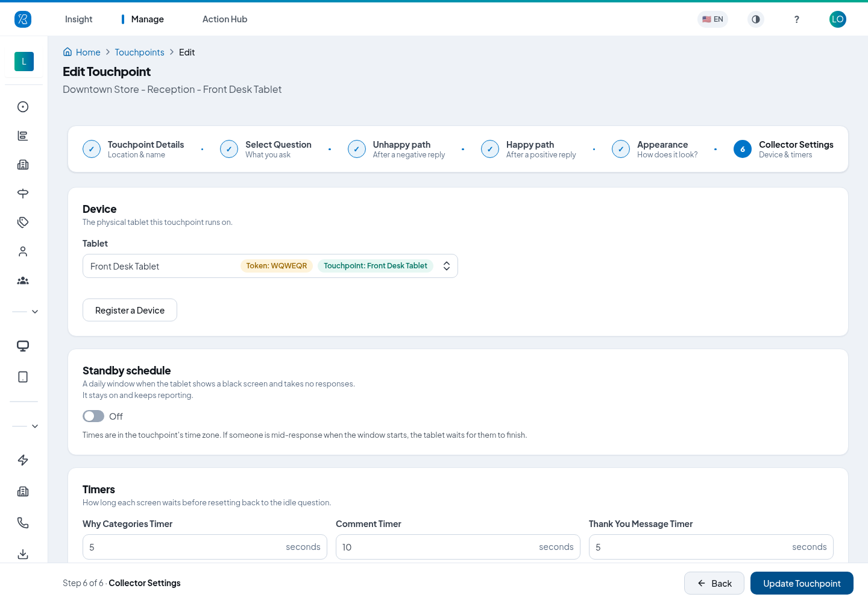Click the Back button
This screenshot has height=603, width=868.
click(x=714, y=583)
